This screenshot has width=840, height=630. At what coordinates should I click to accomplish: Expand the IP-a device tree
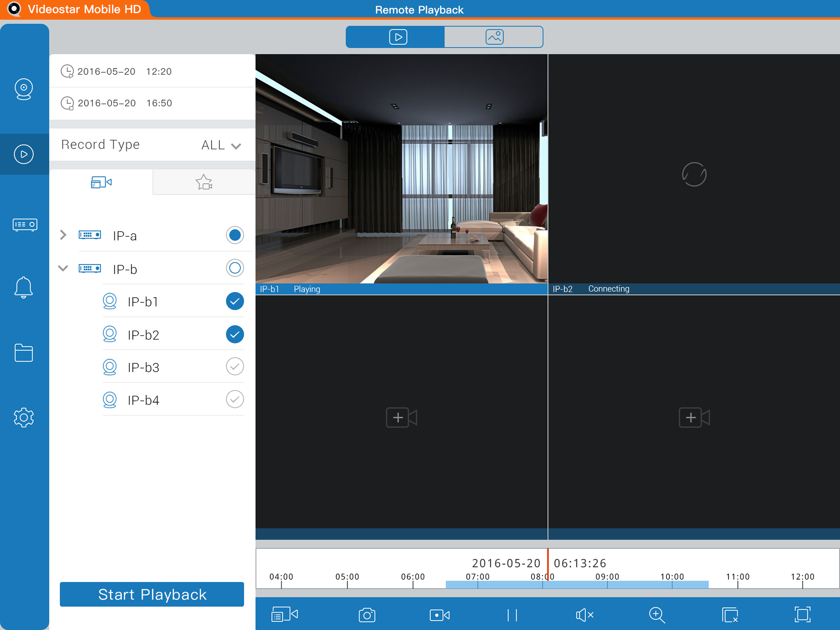click(63, 235)
